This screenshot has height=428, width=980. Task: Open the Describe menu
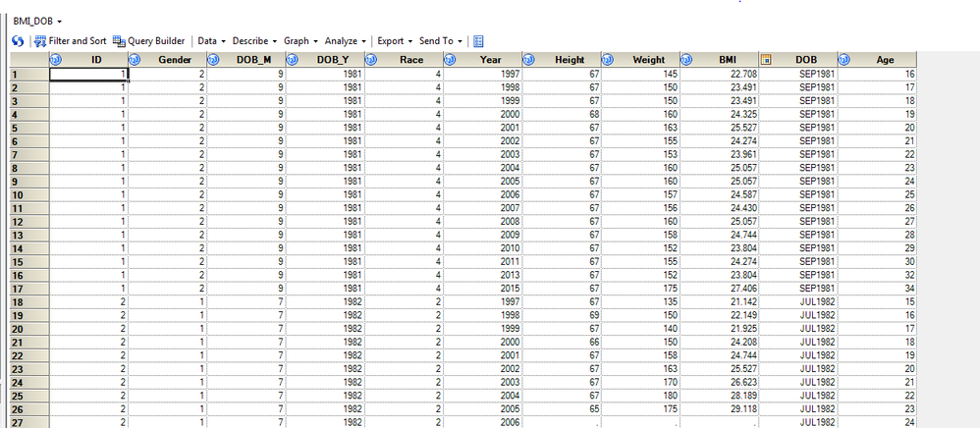click(x=254, y=41)
